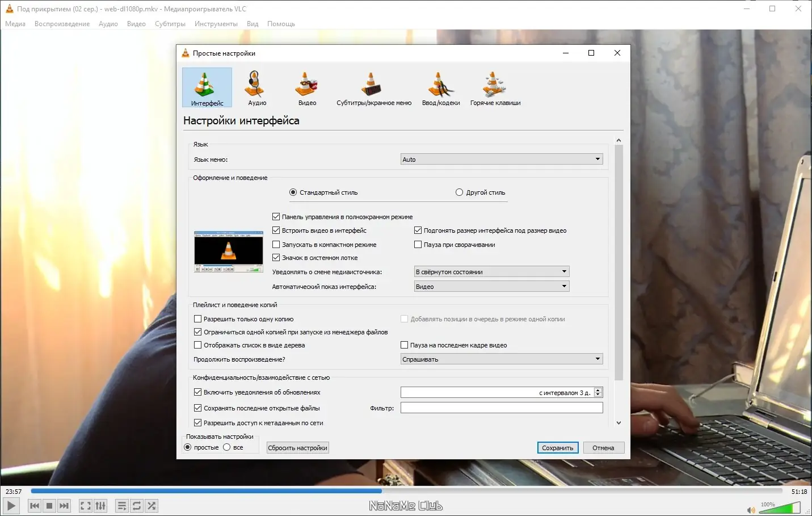
Task: Toggle fullscreen playback mode
Action: tap(85, 505)
